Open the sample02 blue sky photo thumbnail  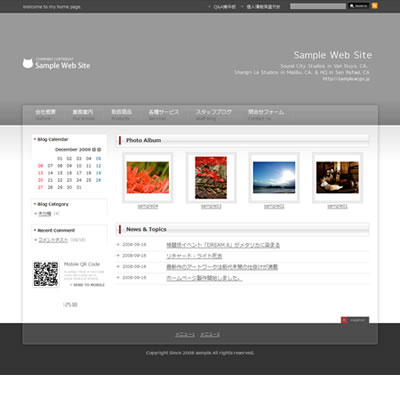tap(274, 177)
